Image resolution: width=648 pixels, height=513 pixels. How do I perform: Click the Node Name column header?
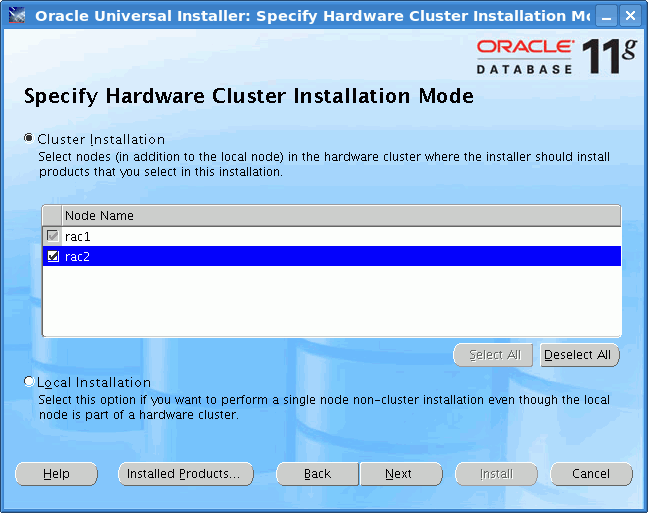pyautogui.click(x=341, y=215)
